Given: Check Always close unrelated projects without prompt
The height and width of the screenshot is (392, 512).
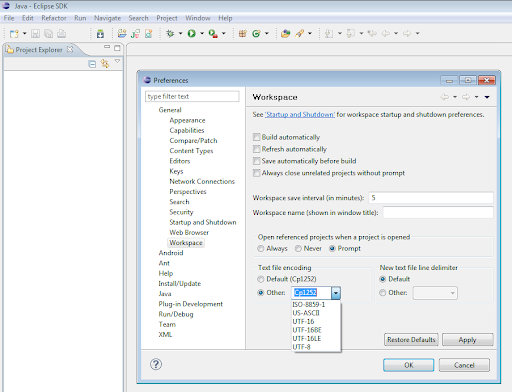Looking at the screenshot, I should [257, 173].
